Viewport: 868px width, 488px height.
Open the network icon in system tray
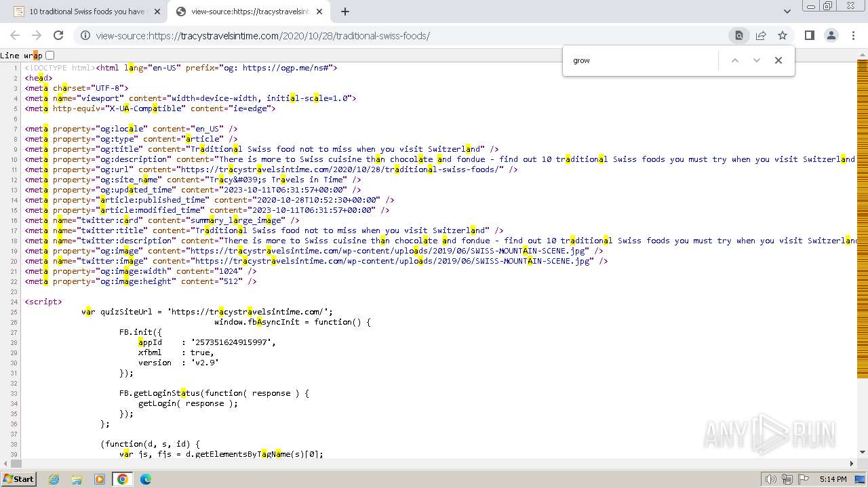pyautogui.click(x=786, y=479)
